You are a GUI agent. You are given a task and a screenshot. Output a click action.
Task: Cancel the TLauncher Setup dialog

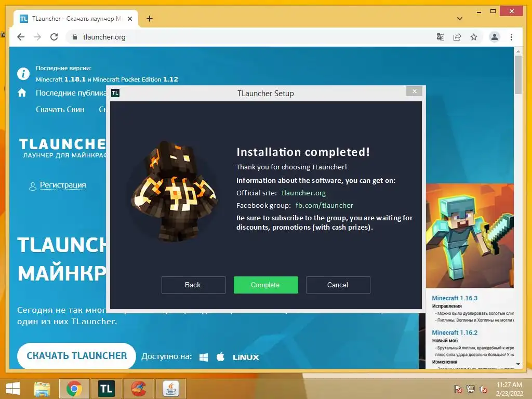click(338, 285)
